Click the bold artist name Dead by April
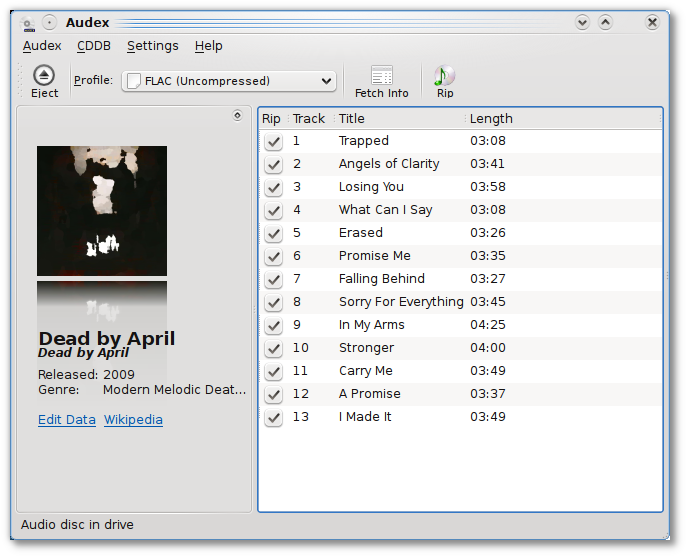 106,338
